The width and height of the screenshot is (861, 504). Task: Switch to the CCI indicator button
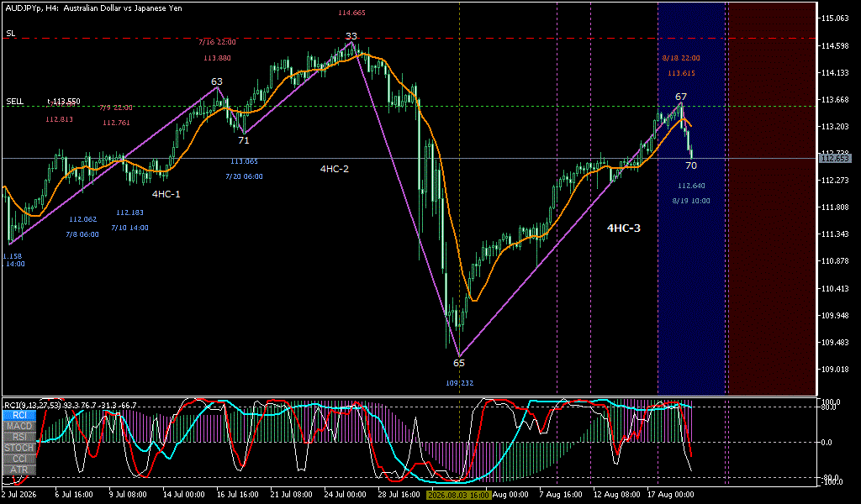tap(20, 459)
